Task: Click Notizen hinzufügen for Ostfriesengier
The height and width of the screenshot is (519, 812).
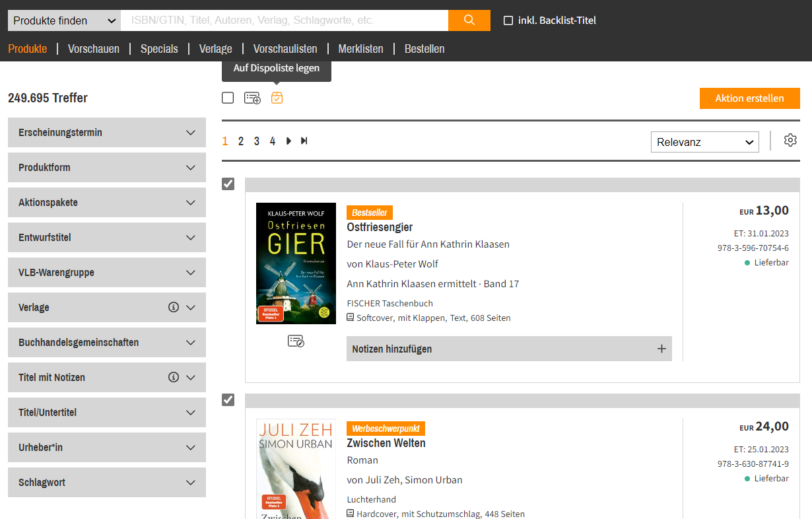Action: [x=509, y=349]
